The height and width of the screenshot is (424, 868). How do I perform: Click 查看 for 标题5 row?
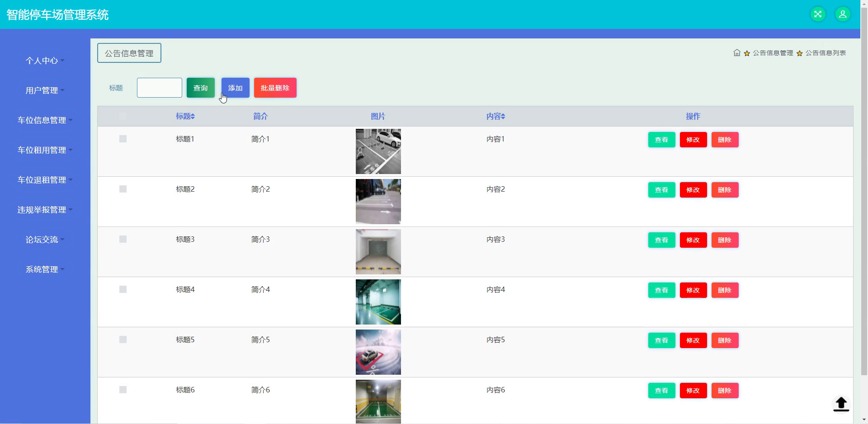[661, 340]
